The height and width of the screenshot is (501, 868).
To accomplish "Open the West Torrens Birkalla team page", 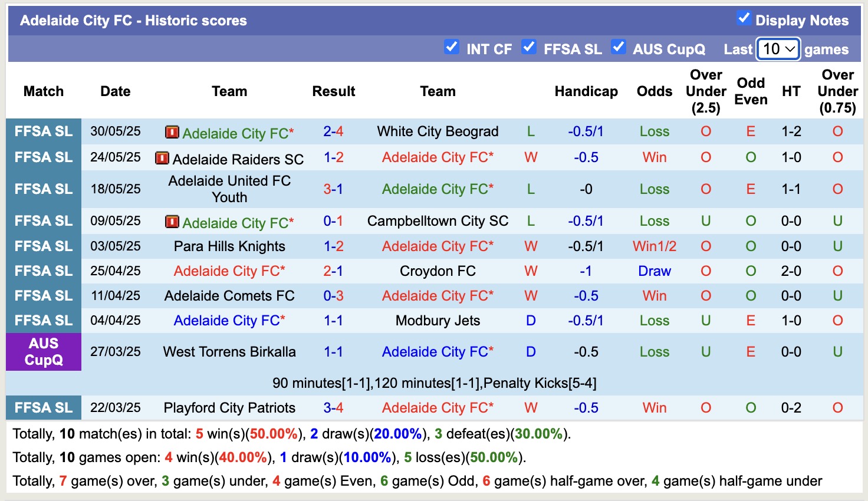I will click(x=229, y=352).
